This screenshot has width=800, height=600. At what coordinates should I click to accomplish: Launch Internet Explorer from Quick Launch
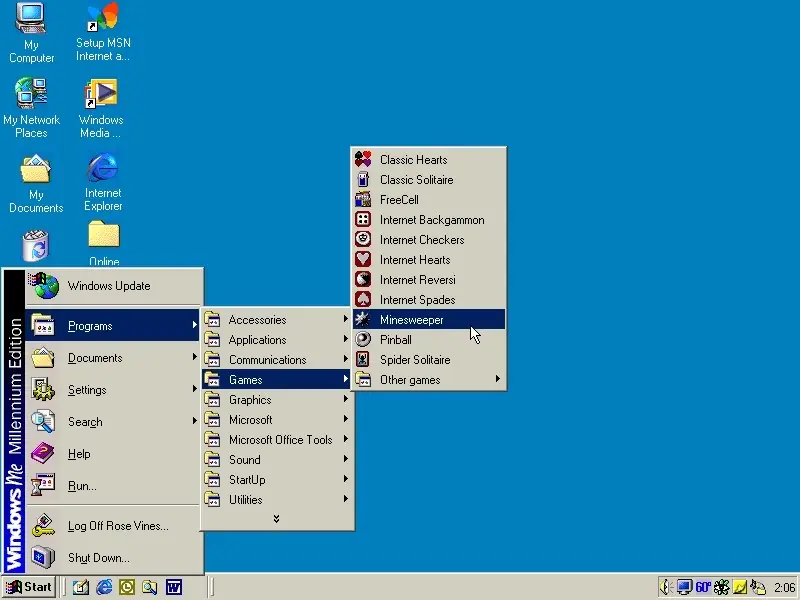[x=103, y=587]
